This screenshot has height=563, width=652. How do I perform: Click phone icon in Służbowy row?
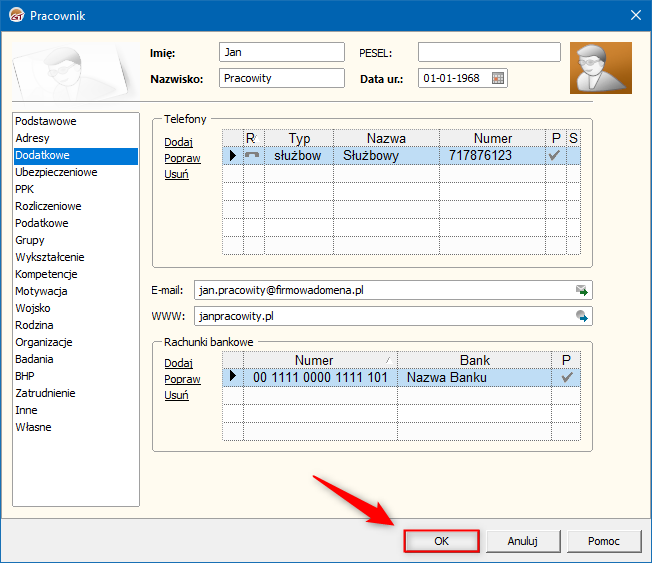(253, 156)
